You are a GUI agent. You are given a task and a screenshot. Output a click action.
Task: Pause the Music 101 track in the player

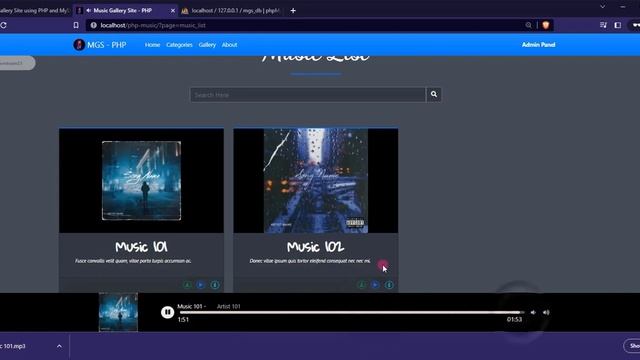click(167, 312)
